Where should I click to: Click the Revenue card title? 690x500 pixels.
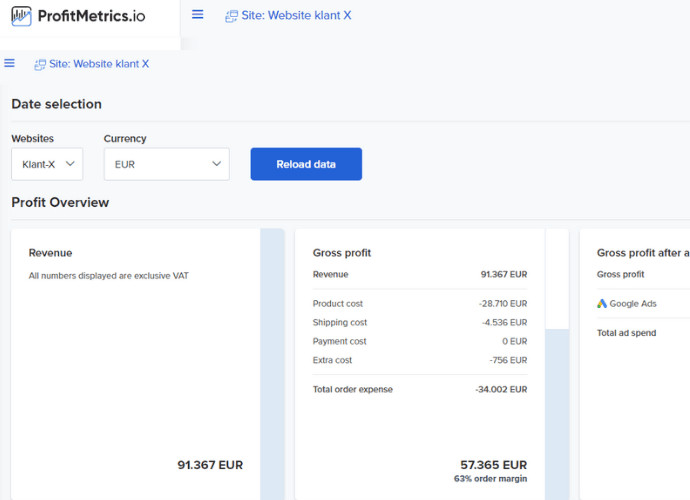pyautogui.click(x=51, y=253)
